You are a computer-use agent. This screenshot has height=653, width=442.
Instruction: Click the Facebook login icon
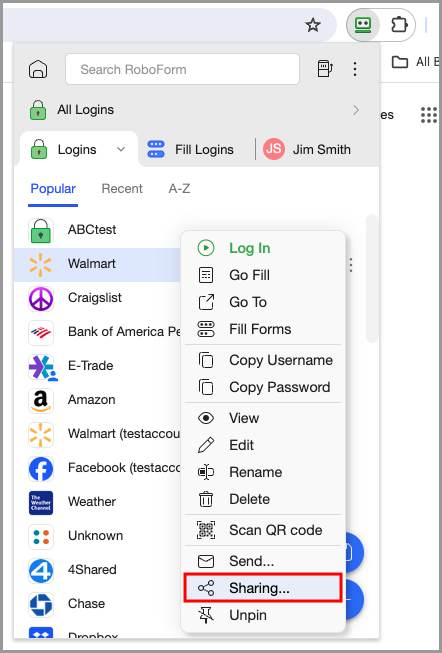41,468
